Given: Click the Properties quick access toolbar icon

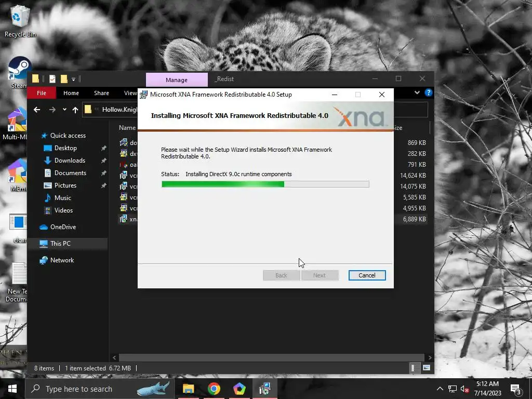Looking at the screenshot, I should [x=52, y=79].
